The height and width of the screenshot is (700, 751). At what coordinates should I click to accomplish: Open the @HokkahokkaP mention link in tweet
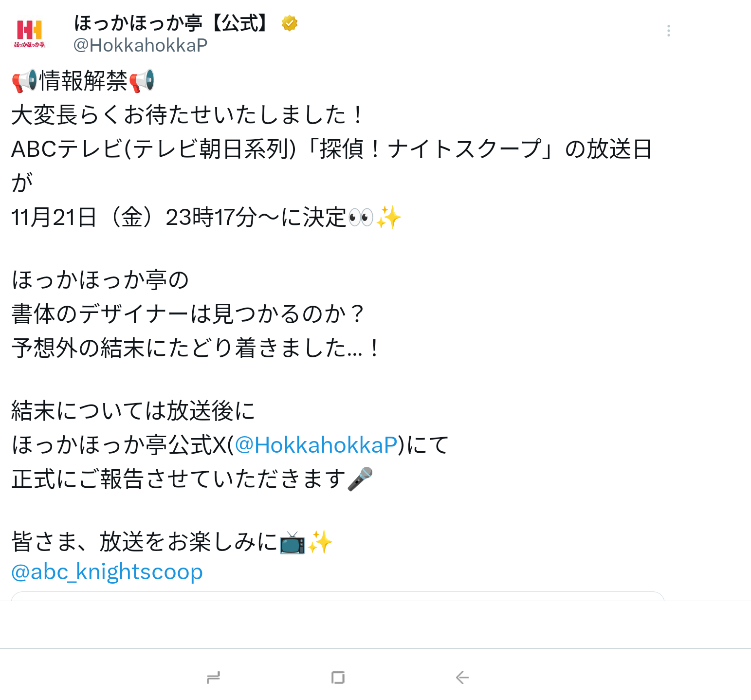(316, 444)
